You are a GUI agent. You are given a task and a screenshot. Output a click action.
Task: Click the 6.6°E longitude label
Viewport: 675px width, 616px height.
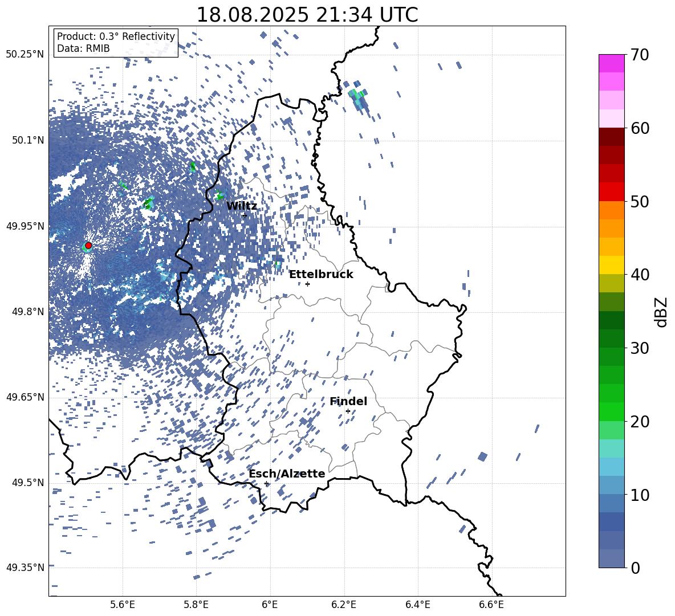click(491, 605)
